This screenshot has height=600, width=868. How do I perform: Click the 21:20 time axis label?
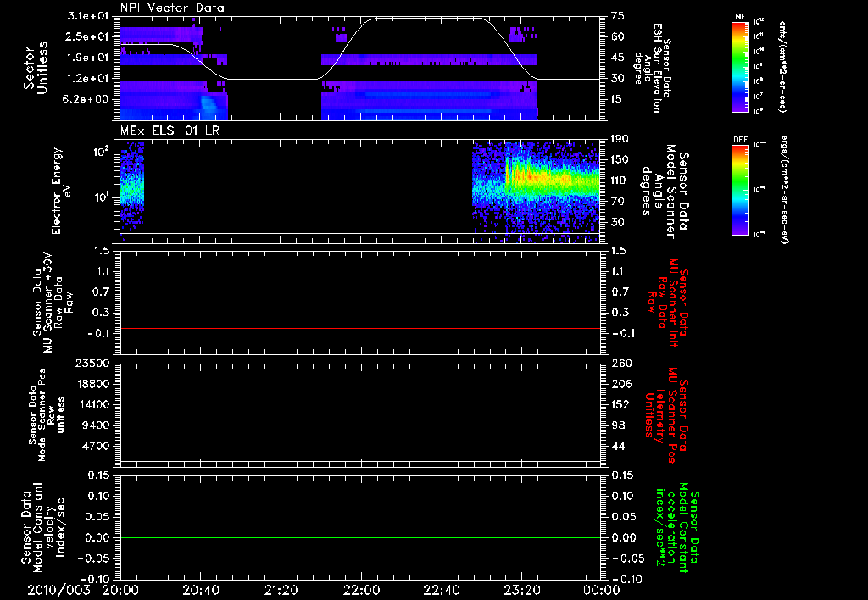pyautogui.click(x=281, y=590)
